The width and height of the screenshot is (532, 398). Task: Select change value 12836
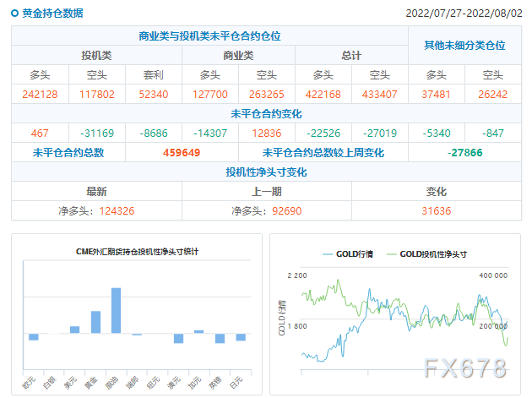click(267, 134)
